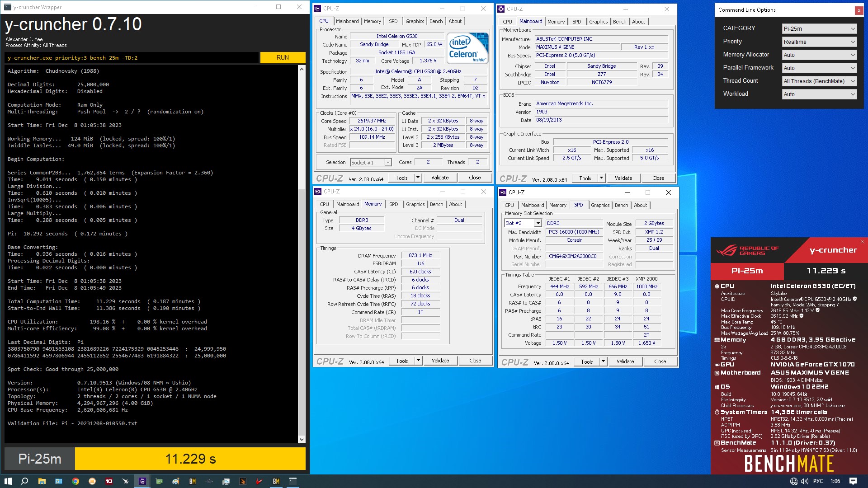
Task: Click the GPU icon in BenchMate panel
Action: (x=717, y=365)
